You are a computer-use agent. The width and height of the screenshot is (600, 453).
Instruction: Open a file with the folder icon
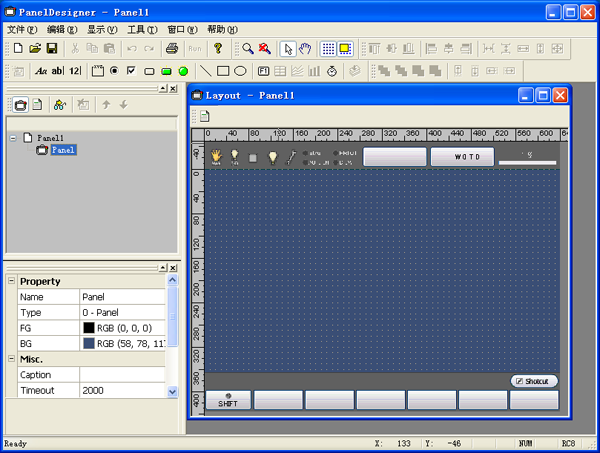[x=35, y=48]
